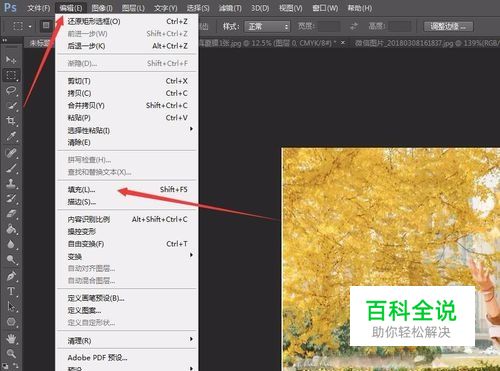This screenshot has height=371, width=500.
Task: Collapse toolbox with double-arrow icon
Action: tap(5, 40)
